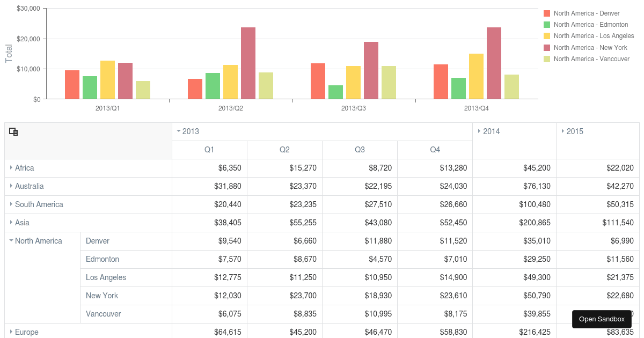Viewport: 644px width, 338px height.
Task: Collapse the 2013 column group
Action: pos(179,131)
